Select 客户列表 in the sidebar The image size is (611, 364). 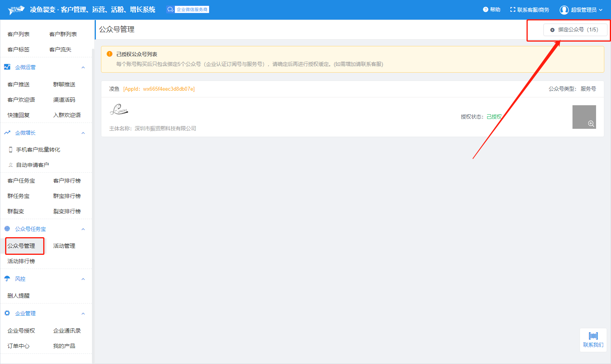pyautogui.click(x=18, y=34)
